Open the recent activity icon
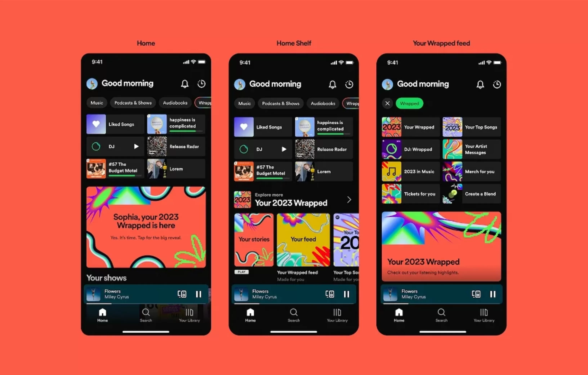 tap(201, 84)
